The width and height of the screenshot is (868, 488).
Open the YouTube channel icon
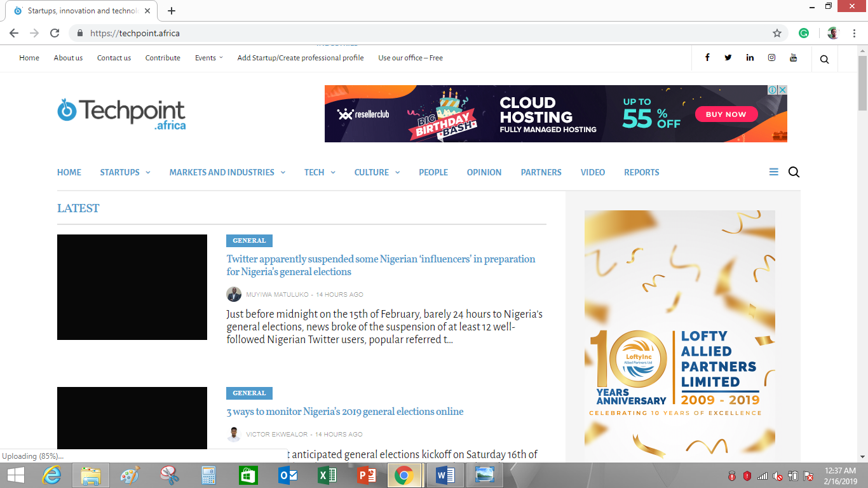coord(793,58)
